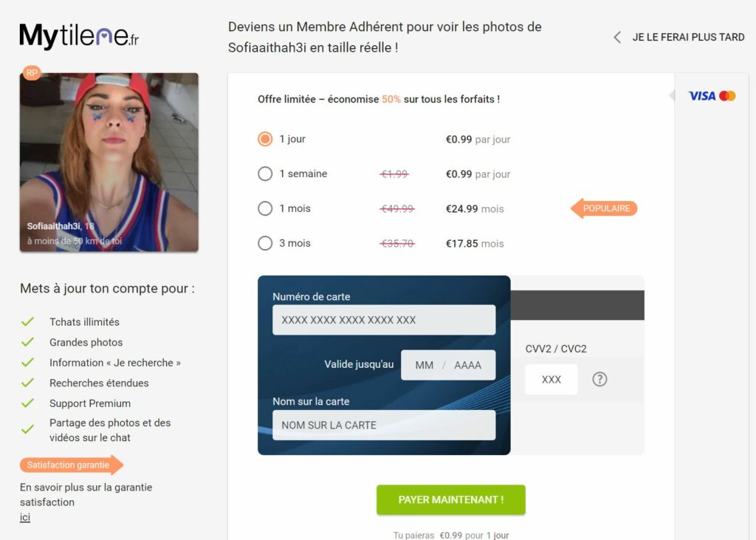
Task: Click the Visa card logo
Action: click(702, 96)
